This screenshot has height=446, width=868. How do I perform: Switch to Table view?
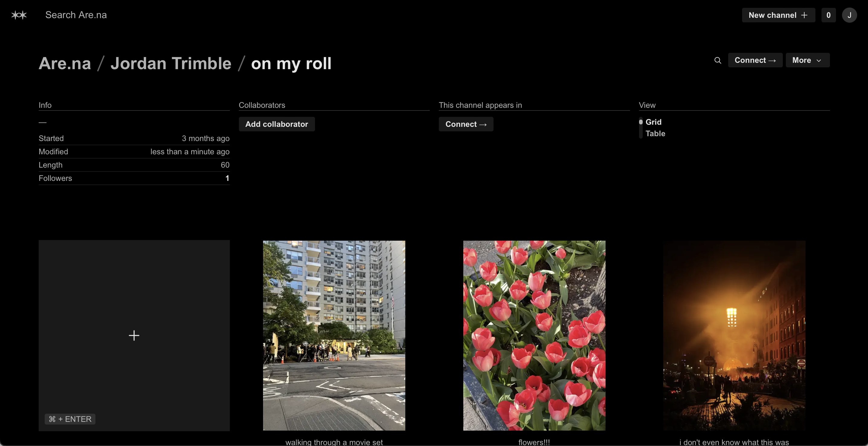(655, 133)
